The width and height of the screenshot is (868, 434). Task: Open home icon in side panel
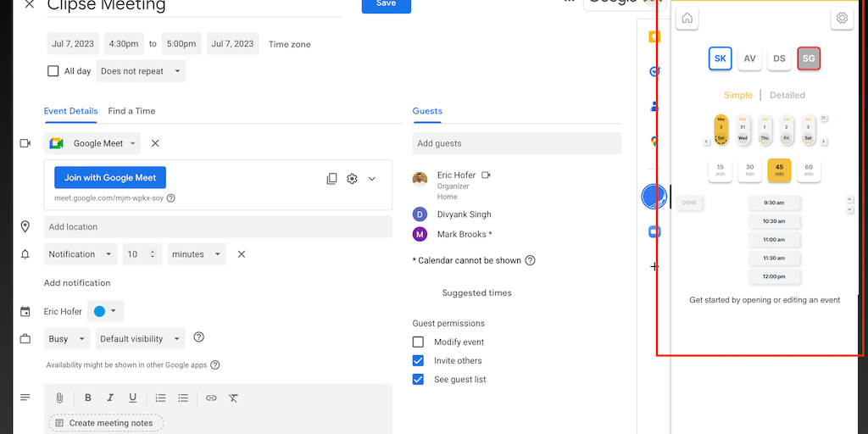[687, 19]
